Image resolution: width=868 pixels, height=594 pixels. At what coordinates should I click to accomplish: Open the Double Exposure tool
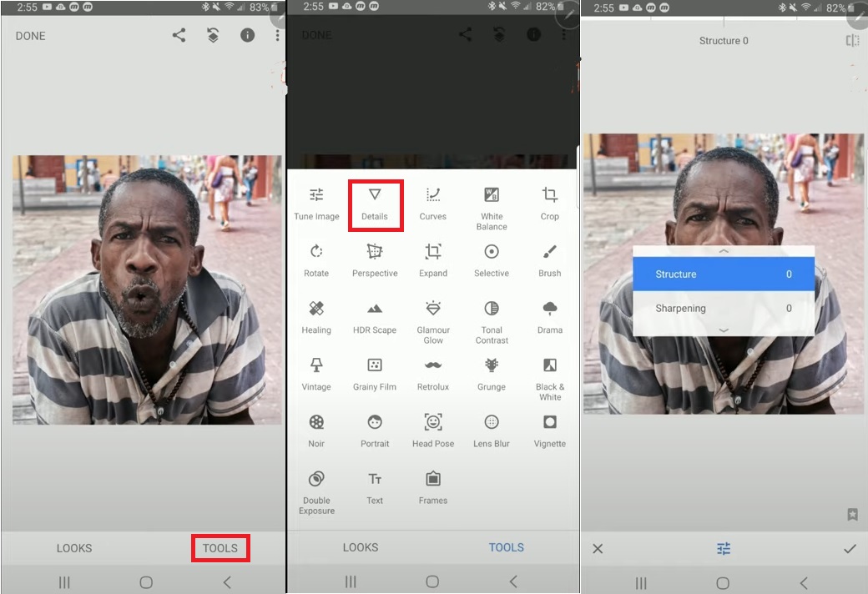316,493
